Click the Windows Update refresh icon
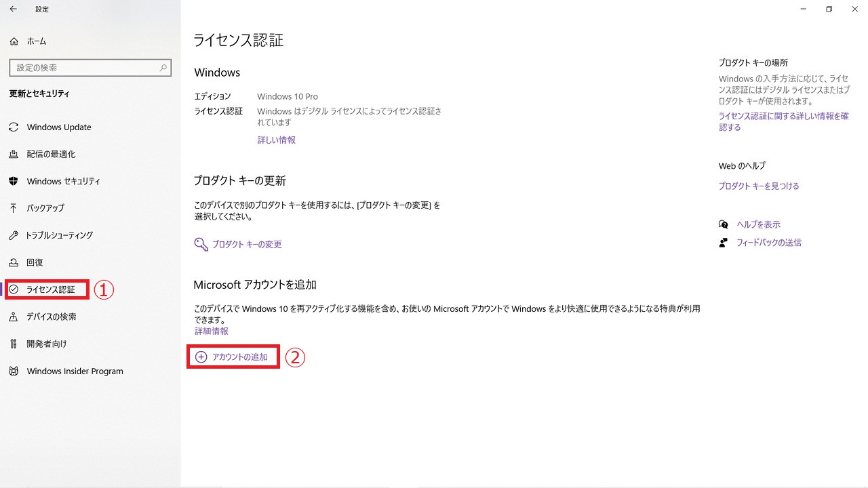This screenshot has width=868, height=488. click(x=14, y=127)
